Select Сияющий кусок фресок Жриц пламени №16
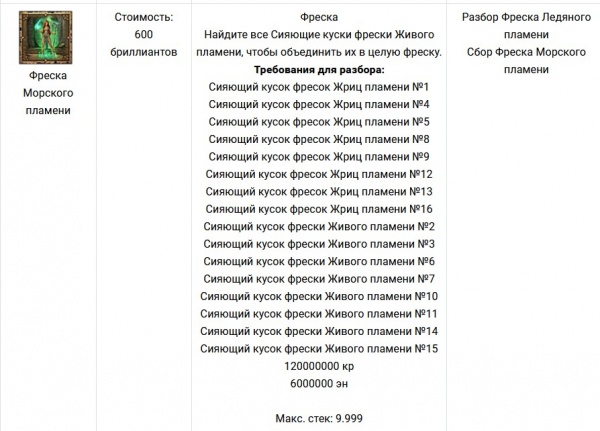600x431 pixels. 319,209
